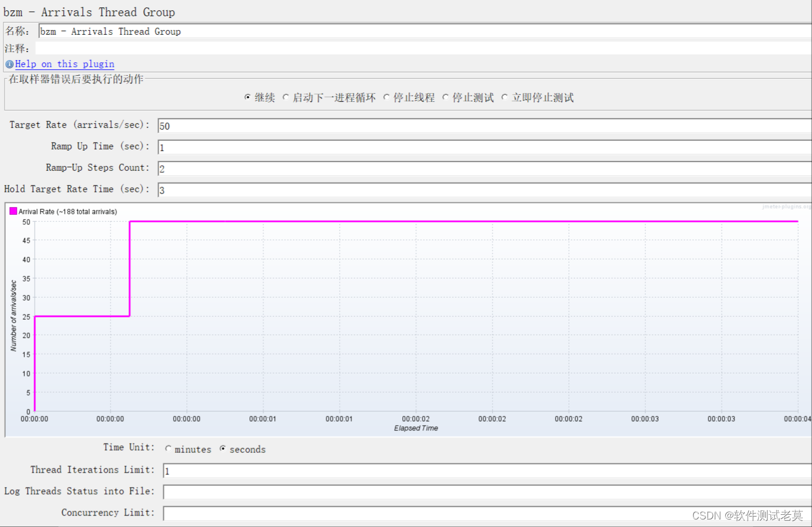
Task: Click the Number of arrivals/sec axis label
Action: tap(13, 316)
